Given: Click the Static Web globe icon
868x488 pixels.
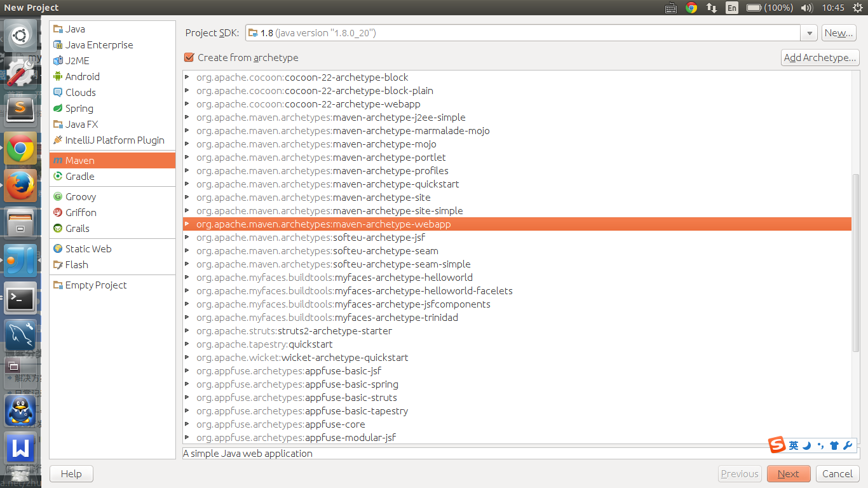Looking at the screenshot, I should 58,249.
